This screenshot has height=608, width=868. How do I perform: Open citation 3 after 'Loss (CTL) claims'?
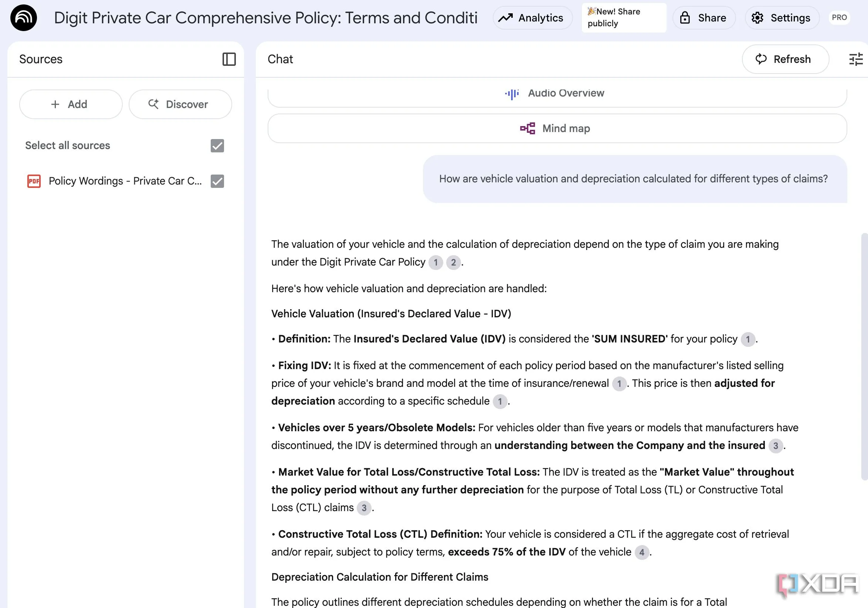tap(364, 508)
